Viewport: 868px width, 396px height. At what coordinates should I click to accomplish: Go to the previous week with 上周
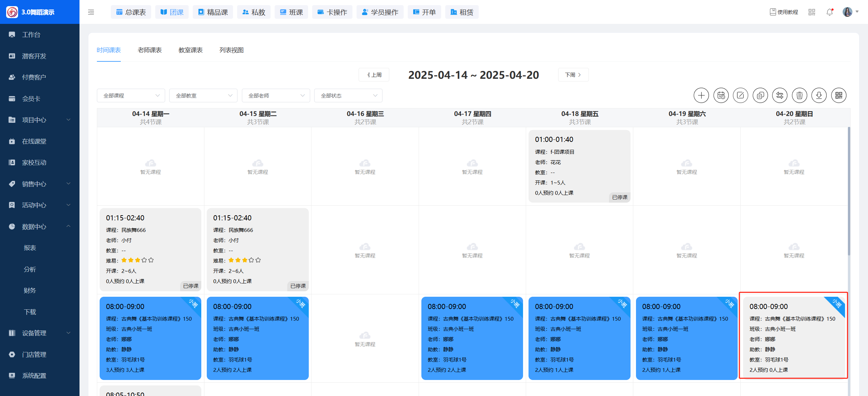374,75
